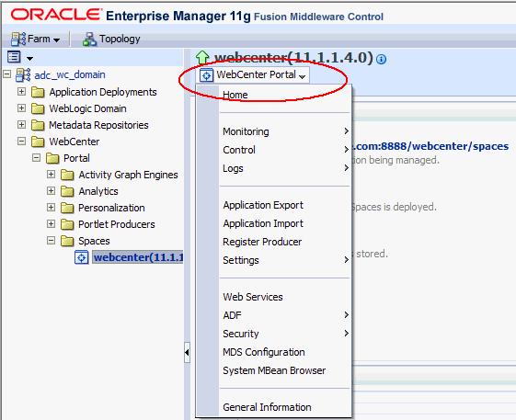Open the Monitoring submenu
This screenshot has width=516, height=420.
point(285,131)
